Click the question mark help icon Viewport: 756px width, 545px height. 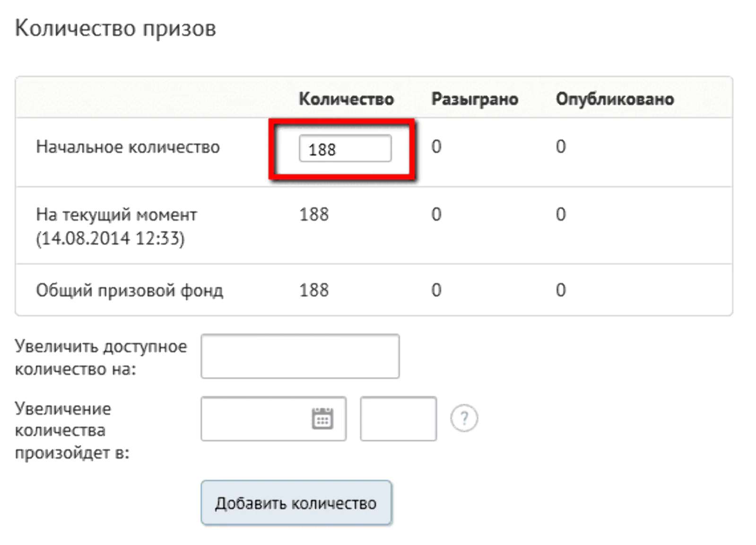click(464, 418)
